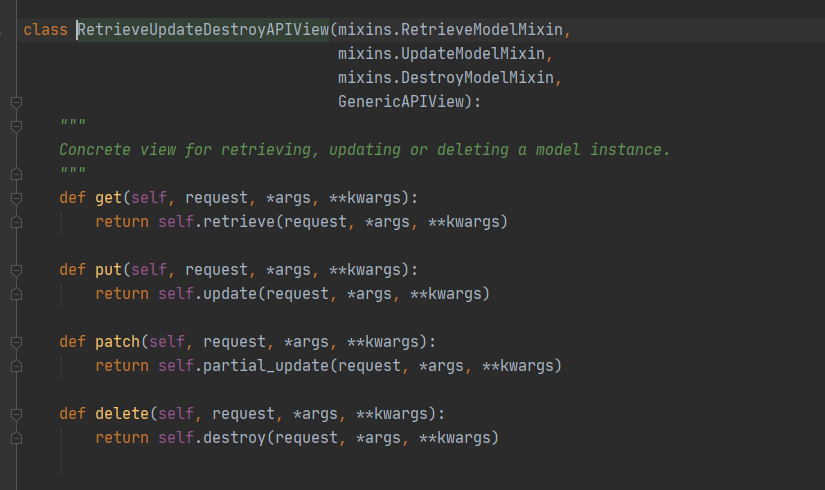Click request parameter in def patch signature
Screen dimensions: 825x490
[234, 342]
